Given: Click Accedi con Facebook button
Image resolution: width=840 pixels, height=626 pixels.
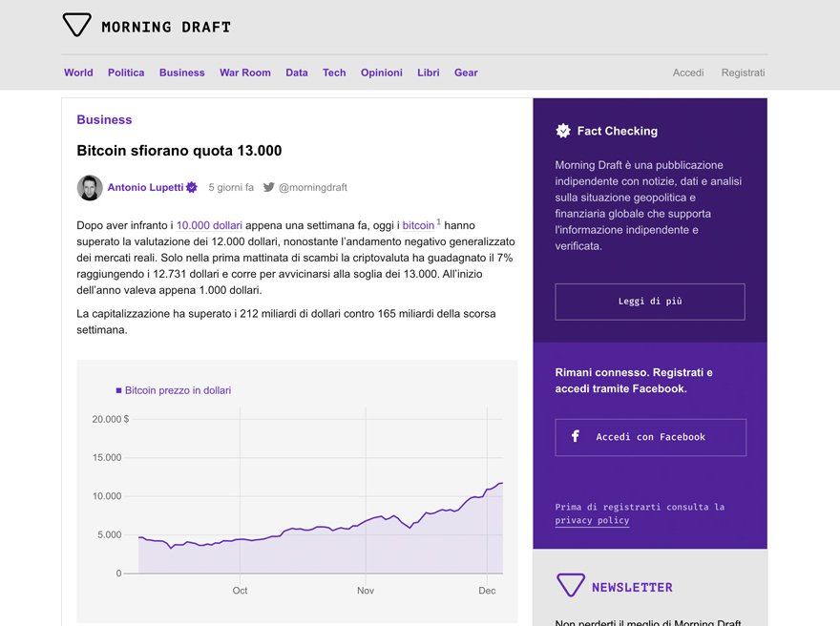Looking at the screenshot, I should 650,437.
